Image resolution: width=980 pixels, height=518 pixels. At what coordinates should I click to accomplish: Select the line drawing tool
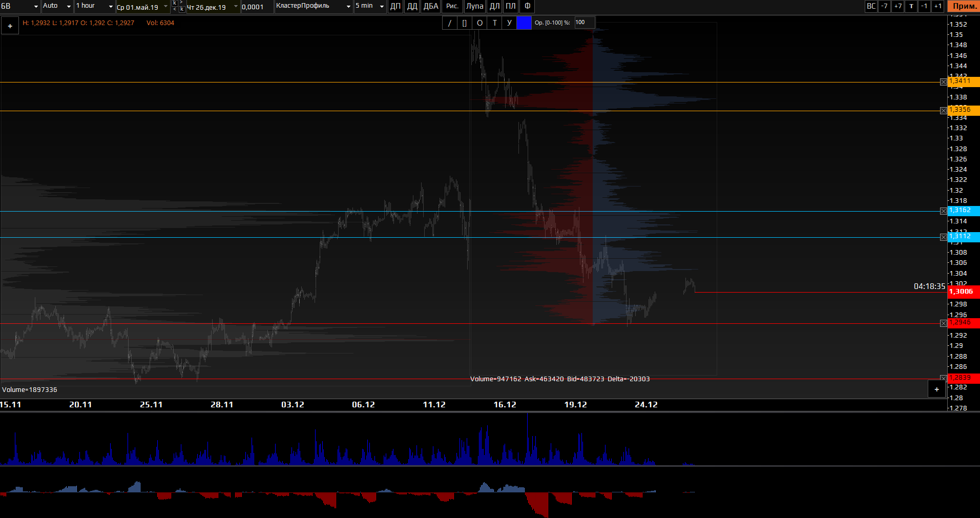449,23
